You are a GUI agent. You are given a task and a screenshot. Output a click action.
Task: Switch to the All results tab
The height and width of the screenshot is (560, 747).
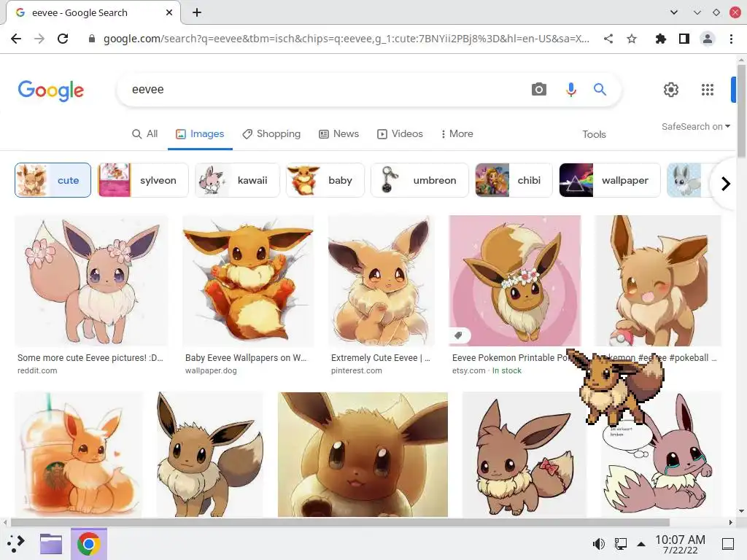145,134
